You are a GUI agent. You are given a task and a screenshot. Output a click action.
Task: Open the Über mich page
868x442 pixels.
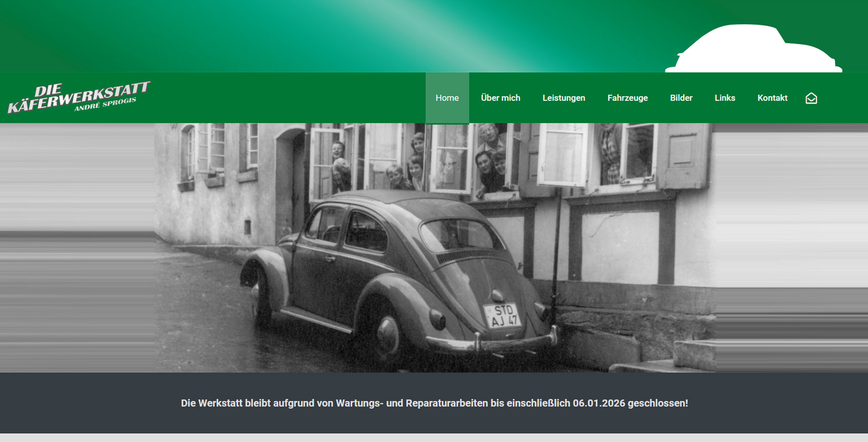tap(500, 98)
